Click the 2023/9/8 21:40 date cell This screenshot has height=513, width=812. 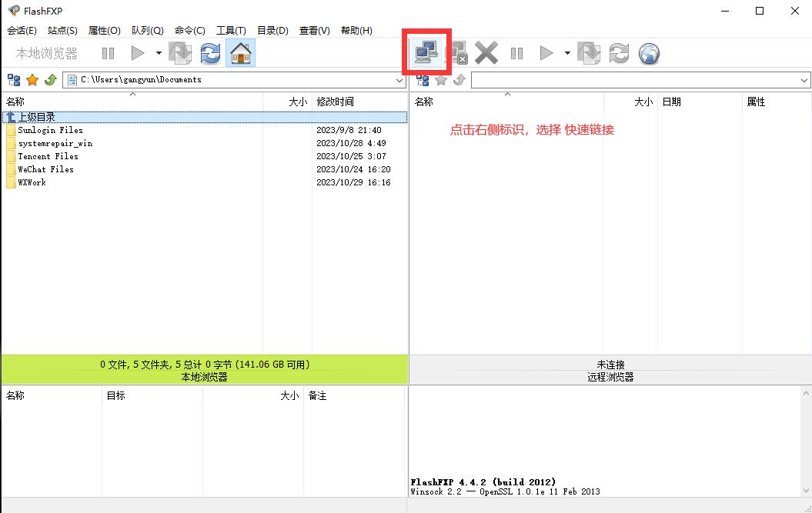coord(349,130)
